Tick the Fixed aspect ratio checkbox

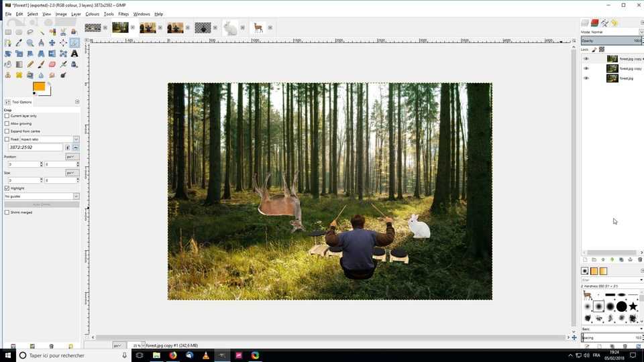(7, 139)
